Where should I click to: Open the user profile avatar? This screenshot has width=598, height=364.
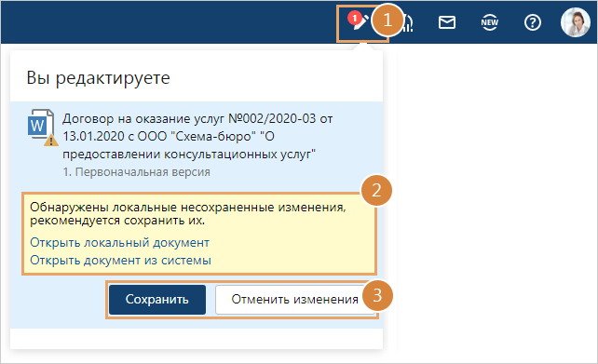tap(576, 22)
